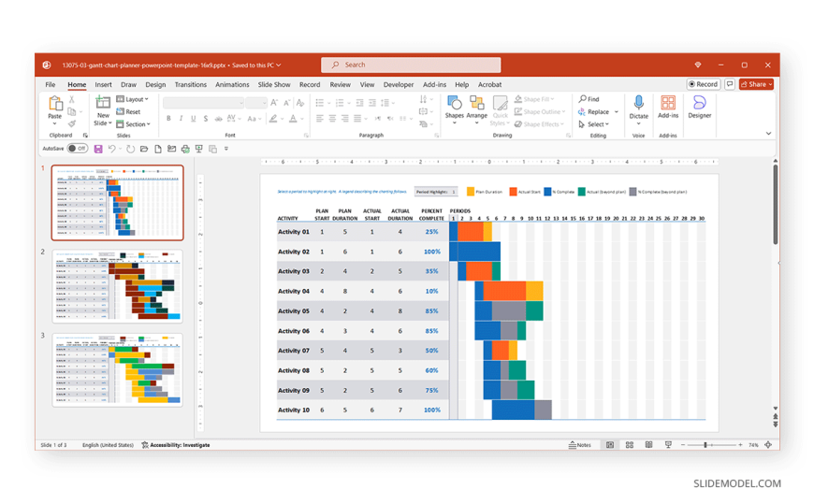814x504 pixels.
Task: Select the Format Painter brush icon
Action: click(72, 123)
